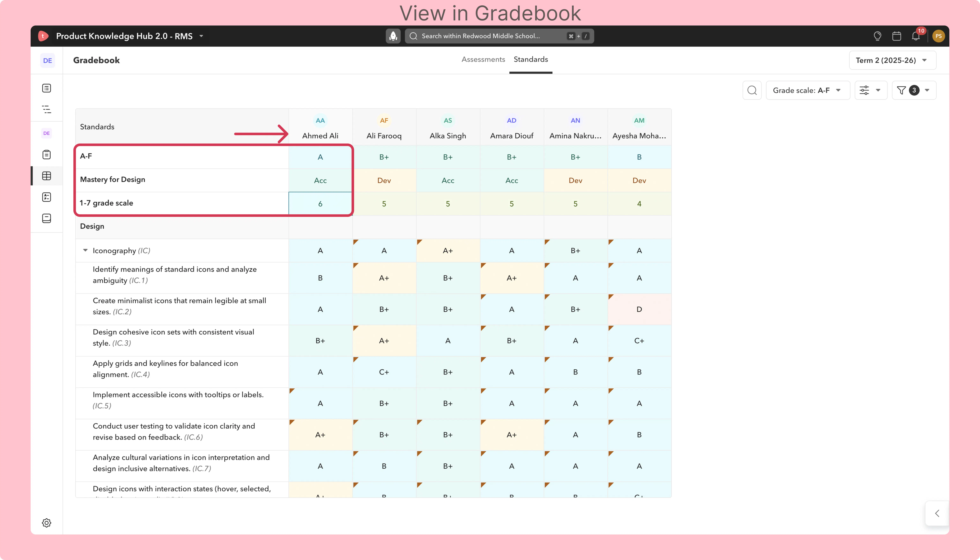
Task: Click the Conduct user testing standard (IC.6)
Action: (x=174, y=431)
